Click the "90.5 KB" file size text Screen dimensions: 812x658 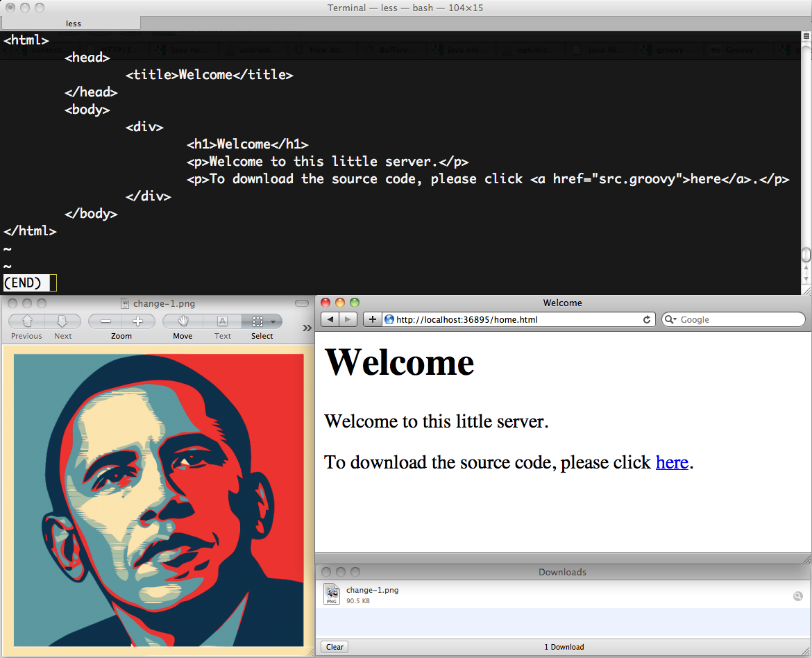(x=358, y=601)
